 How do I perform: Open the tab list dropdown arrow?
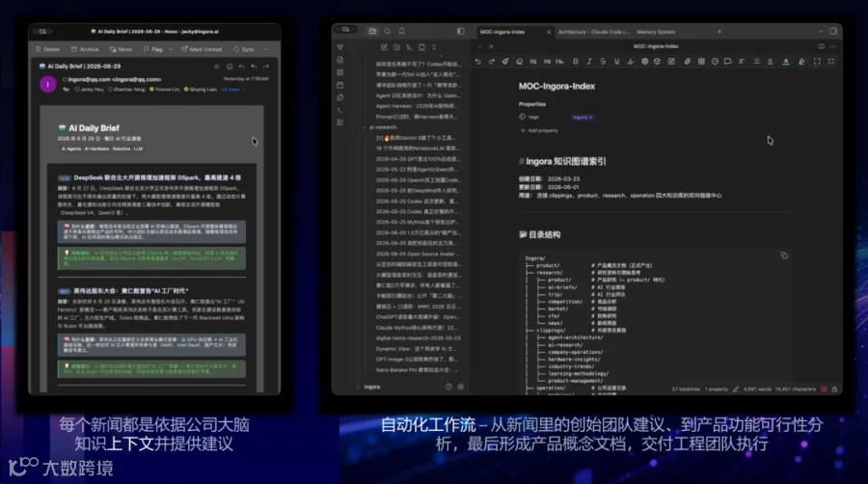(820, 32)
